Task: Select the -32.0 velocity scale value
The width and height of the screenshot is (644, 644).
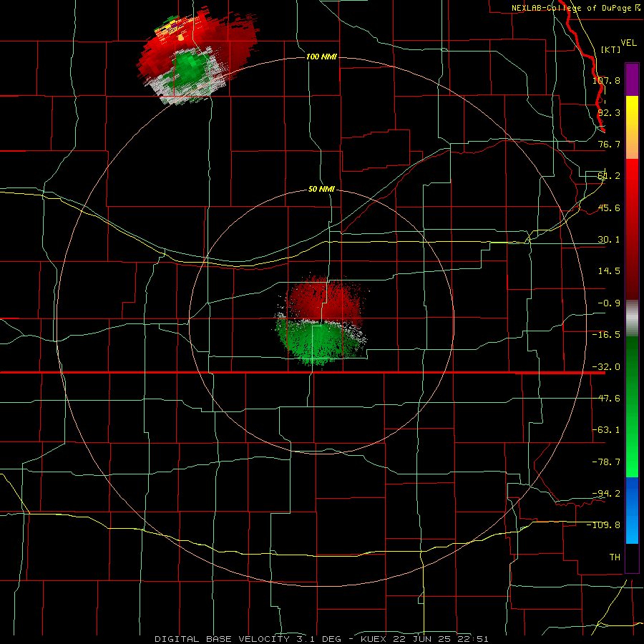Action: tap(606, 367)
